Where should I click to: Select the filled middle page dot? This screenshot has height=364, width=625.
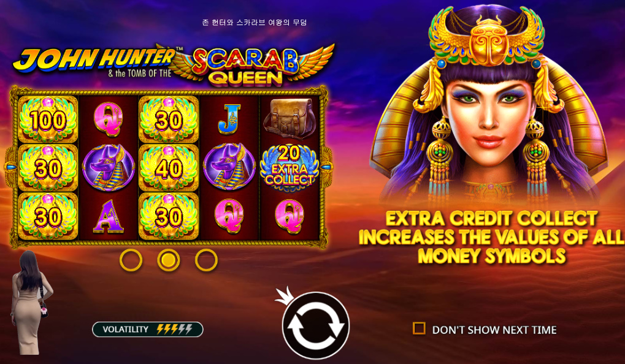tap(168, 260)
